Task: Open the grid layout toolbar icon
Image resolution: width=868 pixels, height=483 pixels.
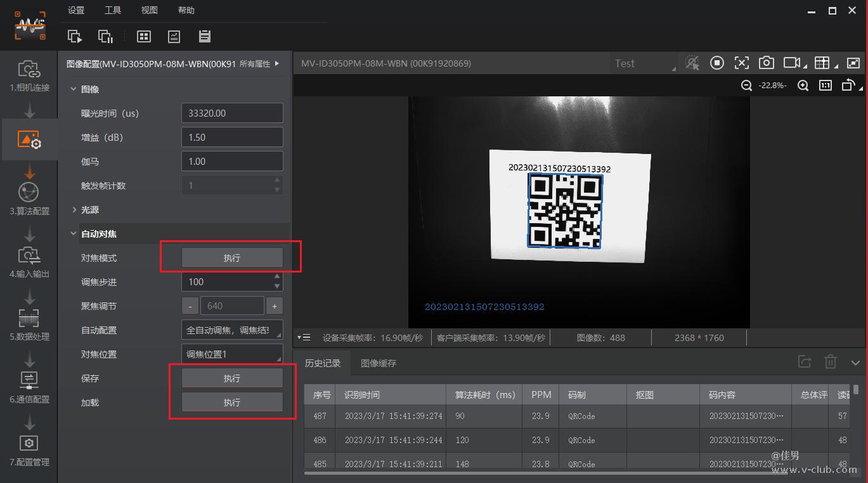Action: (144, 37)
